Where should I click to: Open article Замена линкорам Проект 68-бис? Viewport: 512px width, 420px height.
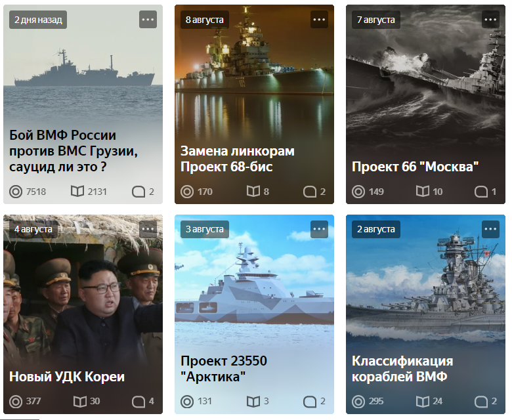[238, 159]
